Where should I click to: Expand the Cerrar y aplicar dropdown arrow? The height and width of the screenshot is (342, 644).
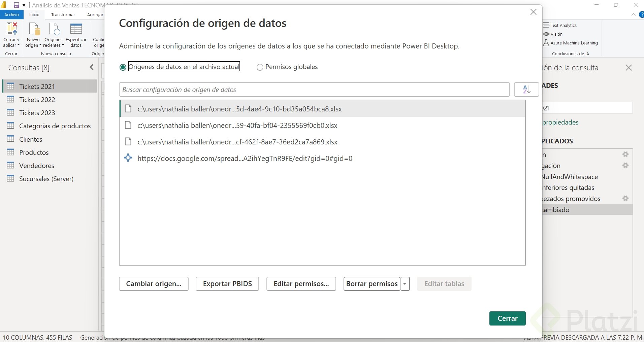coord(19,45)
